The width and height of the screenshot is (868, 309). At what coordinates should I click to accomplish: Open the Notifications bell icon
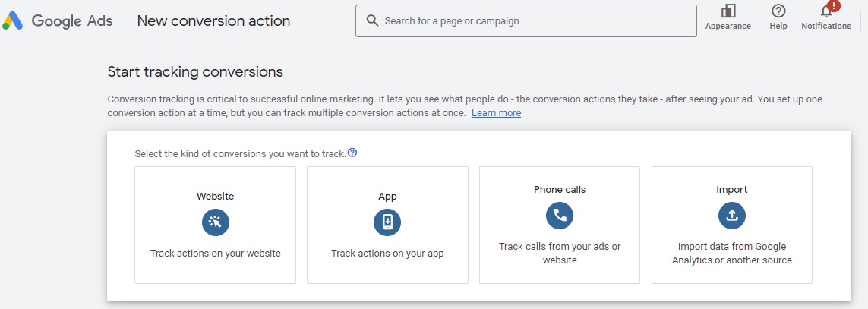point(826,11)
